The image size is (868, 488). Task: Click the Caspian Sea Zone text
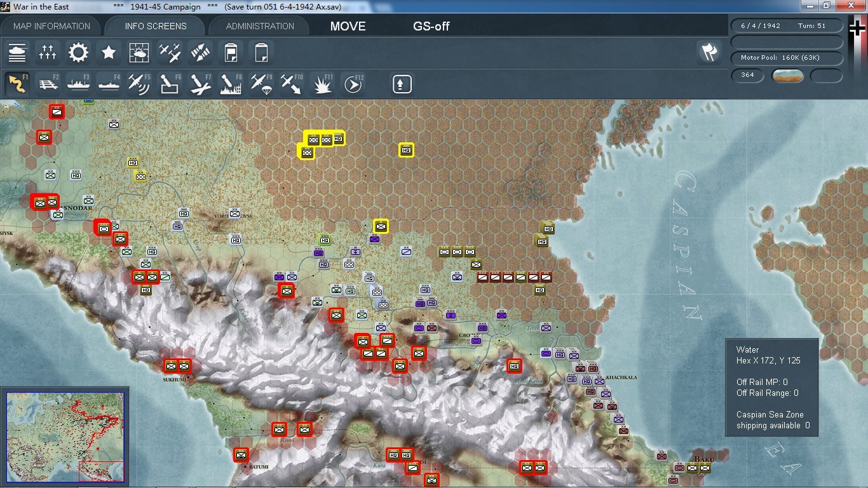pyautogui.click(x=770, y=414)
